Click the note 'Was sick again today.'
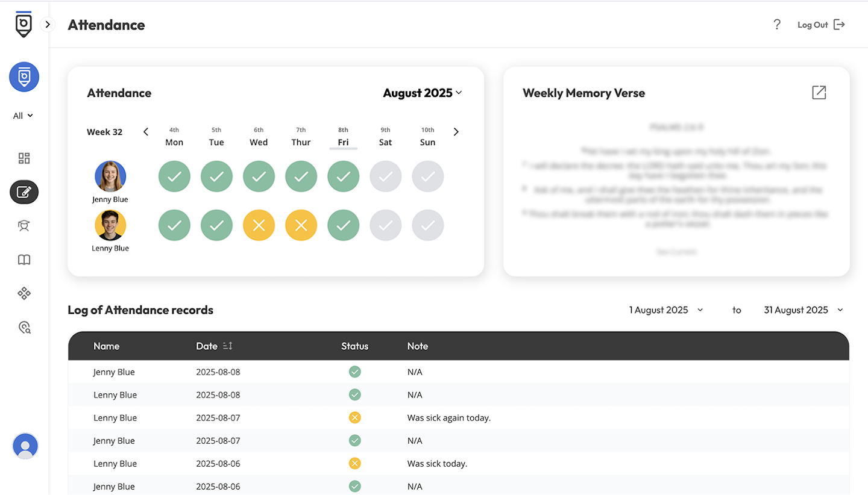 pyautogui.click(x=449, y=418)
